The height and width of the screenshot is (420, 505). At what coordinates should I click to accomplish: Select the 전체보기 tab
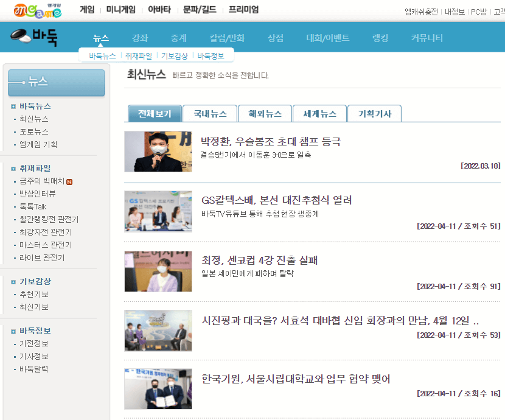[x=155, y=113]
